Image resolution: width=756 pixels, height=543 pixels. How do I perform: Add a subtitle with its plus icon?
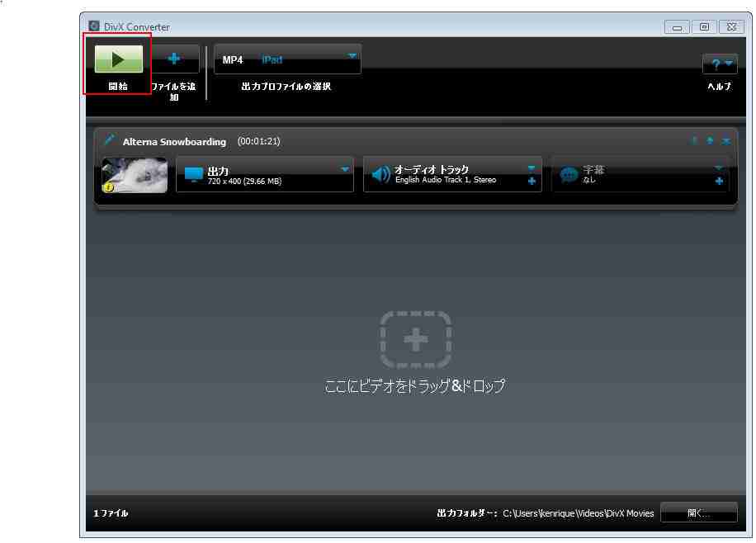719,182
